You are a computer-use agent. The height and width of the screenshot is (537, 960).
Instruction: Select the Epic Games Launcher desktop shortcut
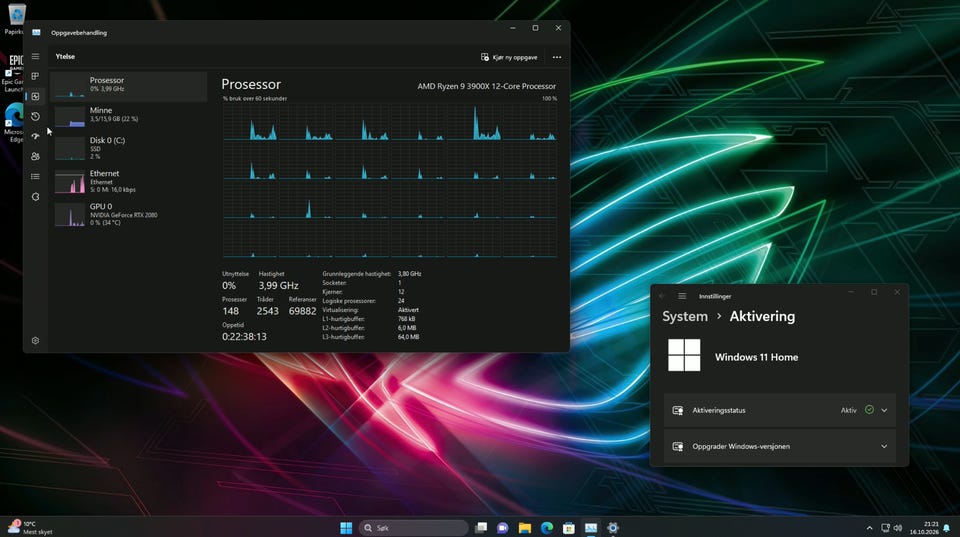(13, 72)
